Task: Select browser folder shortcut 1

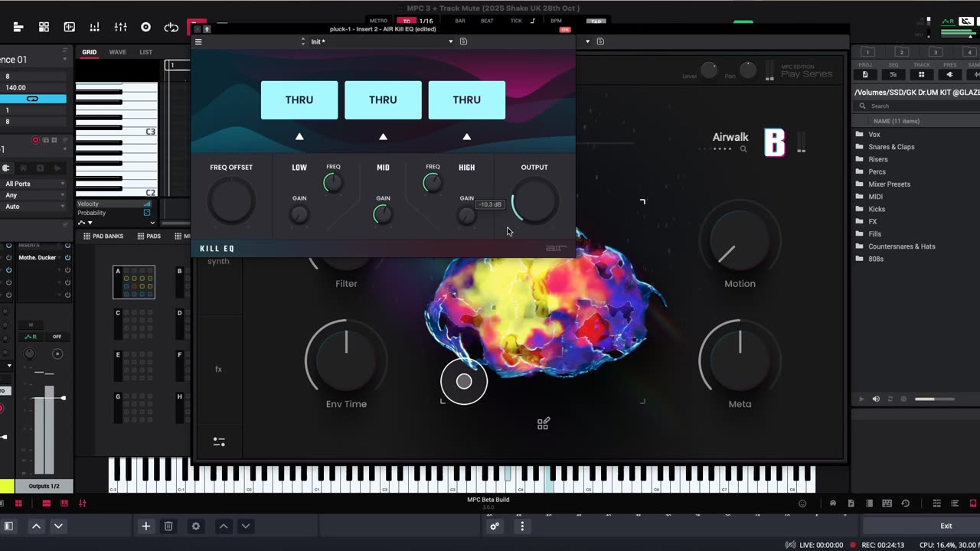Action: [869, 52]
